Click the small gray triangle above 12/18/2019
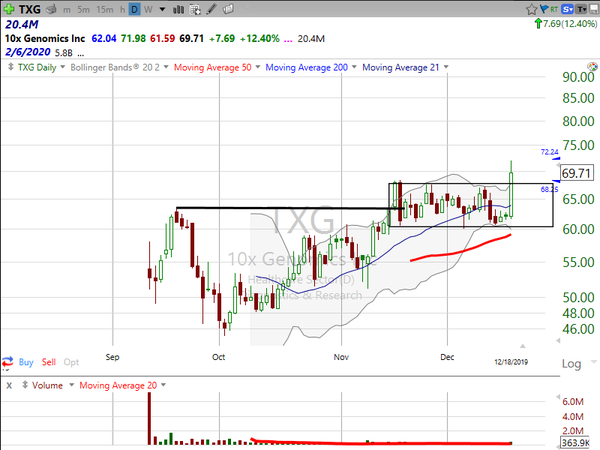 pos(522,346)
